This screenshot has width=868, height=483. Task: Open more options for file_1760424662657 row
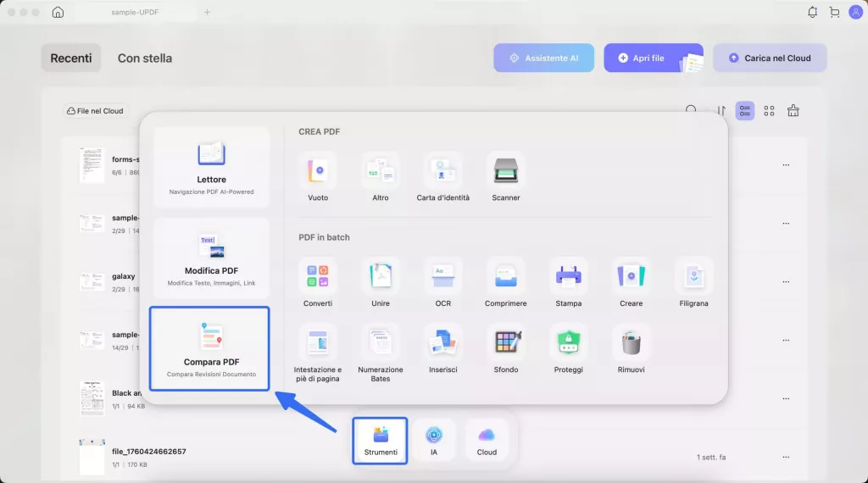pyautogui.click(x=786, y=457)
